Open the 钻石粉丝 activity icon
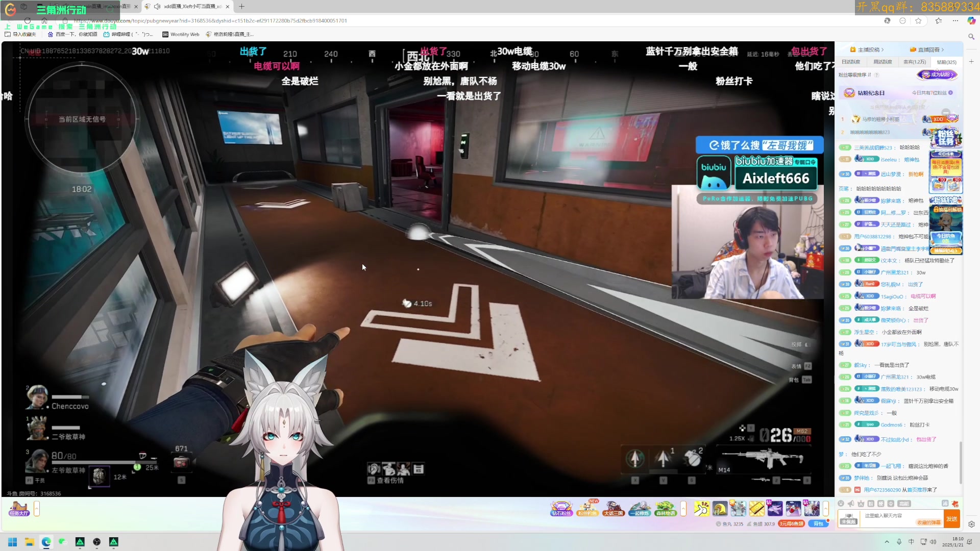This screenshot has width=980, height=551. [561, 508]
